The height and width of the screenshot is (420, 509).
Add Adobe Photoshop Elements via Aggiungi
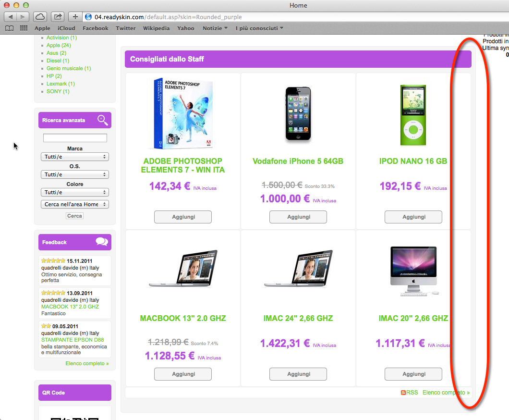183,217
